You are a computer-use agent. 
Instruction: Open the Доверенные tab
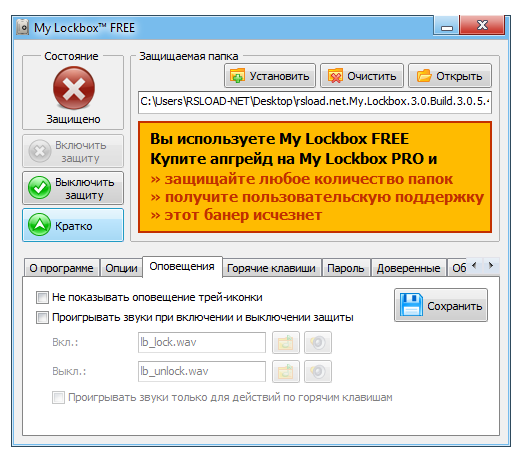coord(408,268)
